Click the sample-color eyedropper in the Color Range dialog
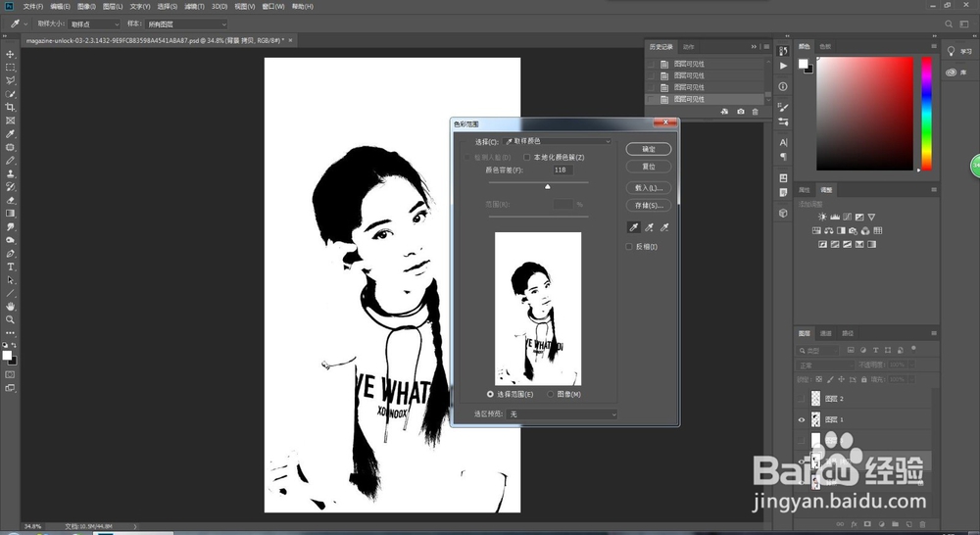The image size is (980, 535). click(x=634, y=227)
